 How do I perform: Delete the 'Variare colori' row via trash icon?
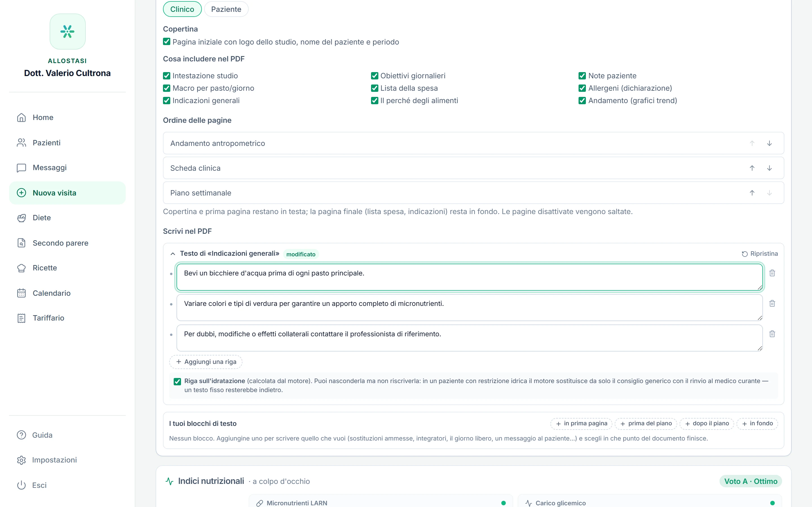(772, 303)
